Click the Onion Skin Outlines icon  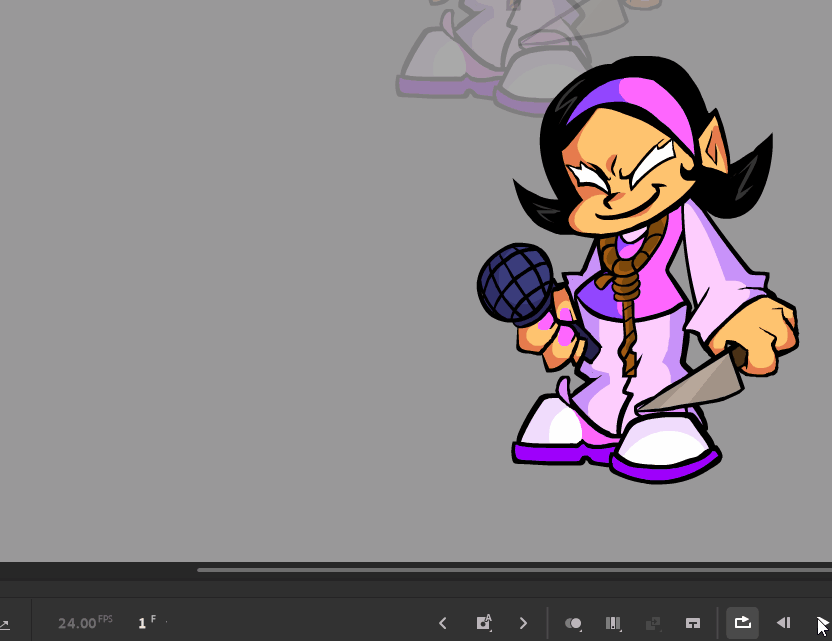point(613,622)
